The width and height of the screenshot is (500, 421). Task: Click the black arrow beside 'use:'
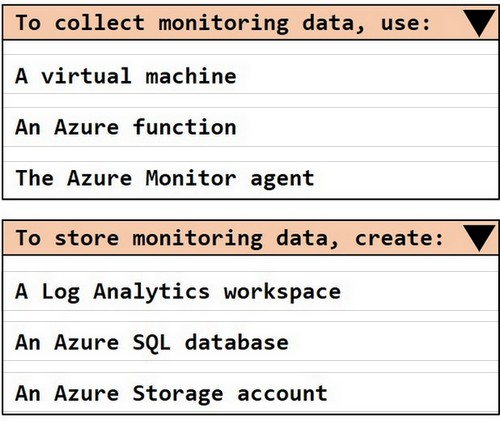(x=479, y=23)
